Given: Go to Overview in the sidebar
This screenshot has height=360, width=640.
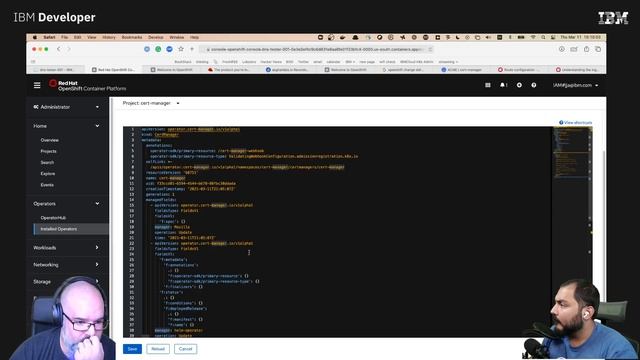Looking at the screenshot, I should pos(49,140).
